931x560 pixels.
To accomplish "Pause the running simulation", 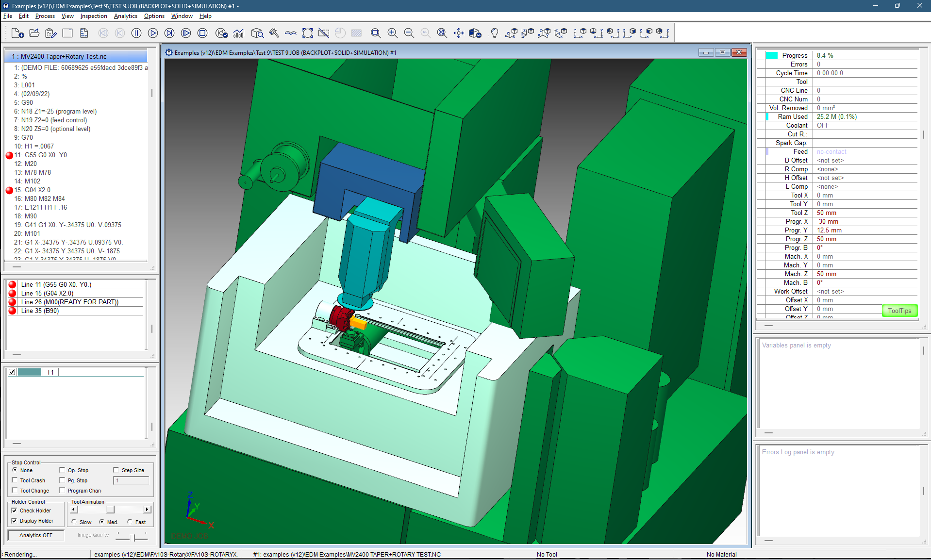I will pos(136,33).
